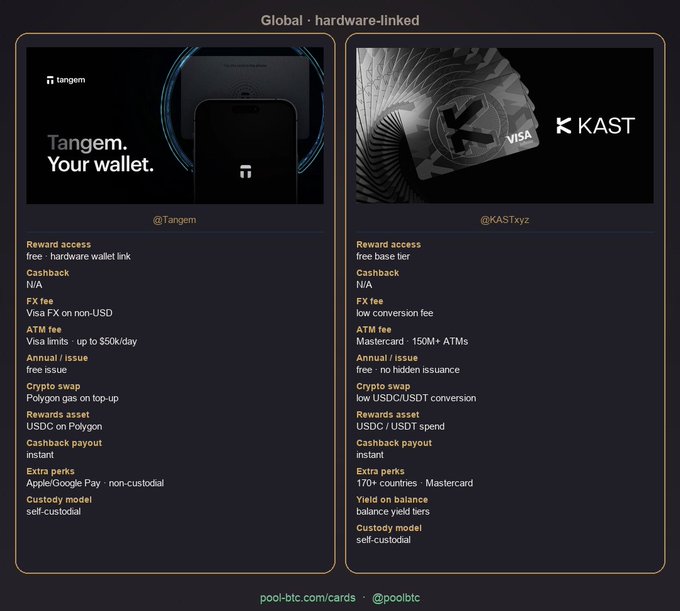Open pool-btc.com/cards link
This screenshot has width=680, height=611.
coord(307,598)
